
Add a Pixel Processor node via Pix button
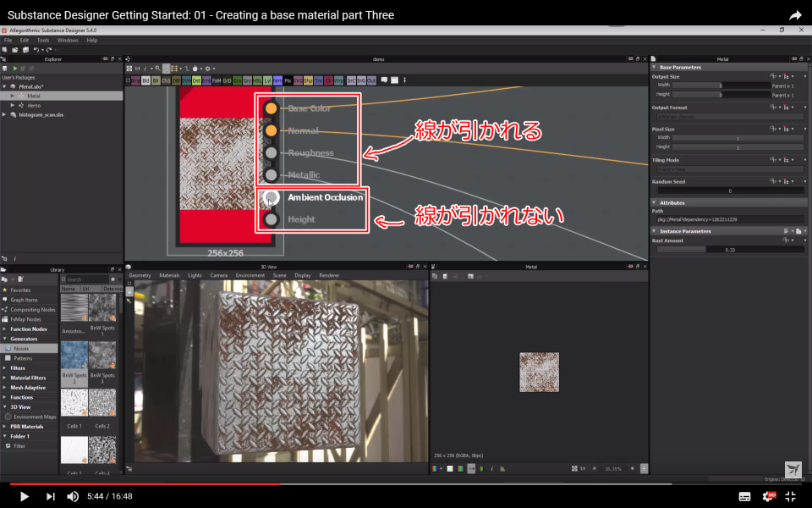(x=288, y=81)
